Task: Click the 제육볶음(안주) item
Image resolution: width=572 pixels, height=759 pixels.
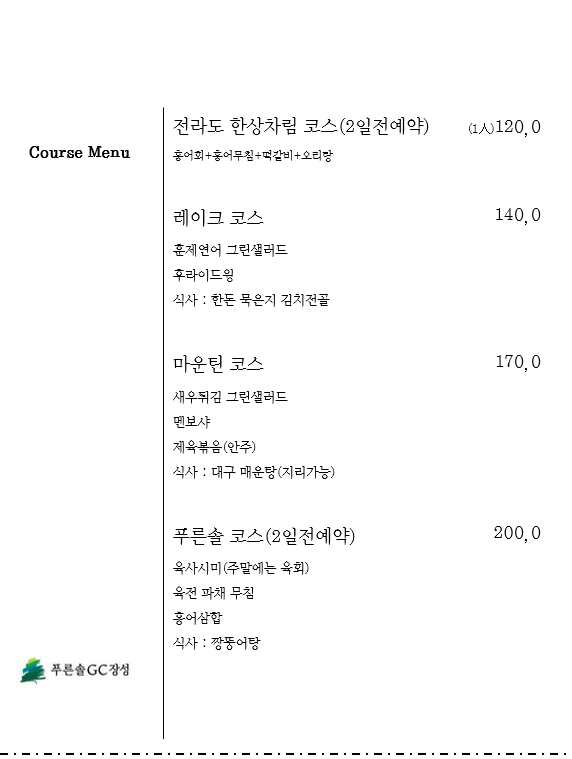Action: pyautogui.click(x=214, y=446)
